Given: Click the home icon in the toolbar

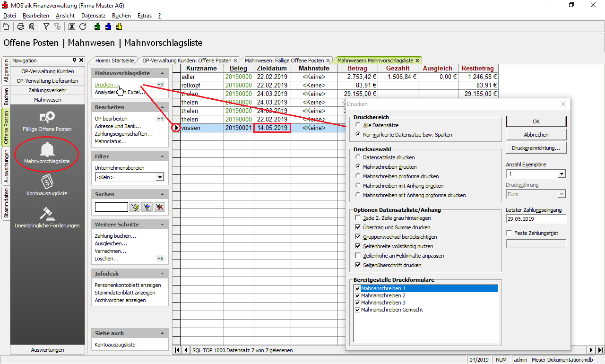Looking at the screenshot, I should tap(6, 26).
